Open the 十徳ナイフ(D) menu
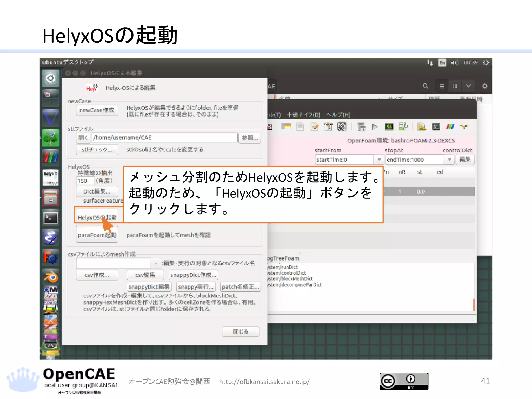 coord(303,115)
